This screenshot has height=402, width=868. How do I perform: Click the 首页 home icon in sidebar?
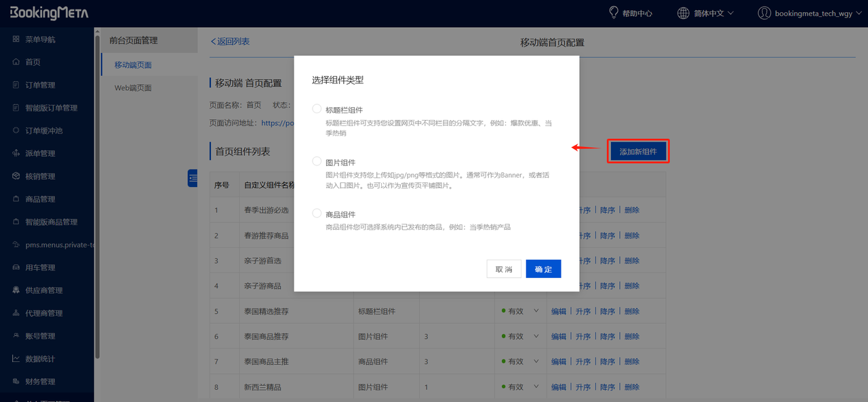tap(15, 62)
